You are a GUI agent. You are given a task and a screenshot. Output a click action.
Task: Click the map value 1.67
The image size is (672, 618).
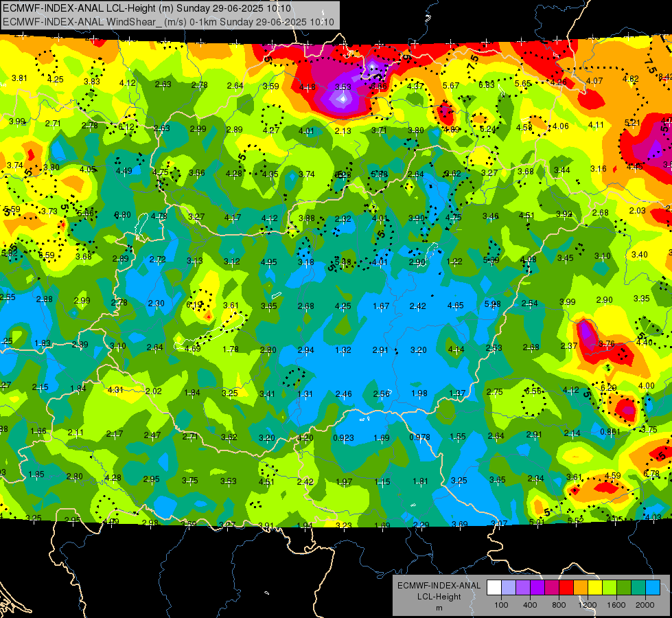(x=381, y=306)
